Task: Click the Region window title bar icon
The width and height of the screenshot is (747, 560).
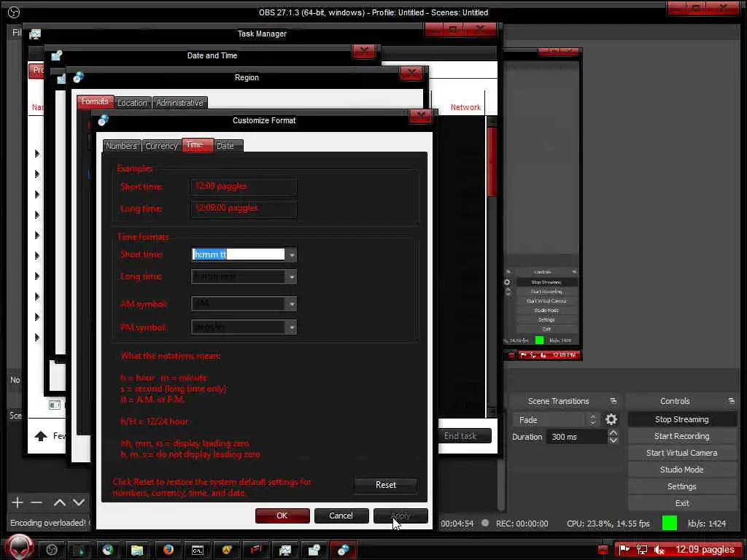Action: (x=79, y=77)
